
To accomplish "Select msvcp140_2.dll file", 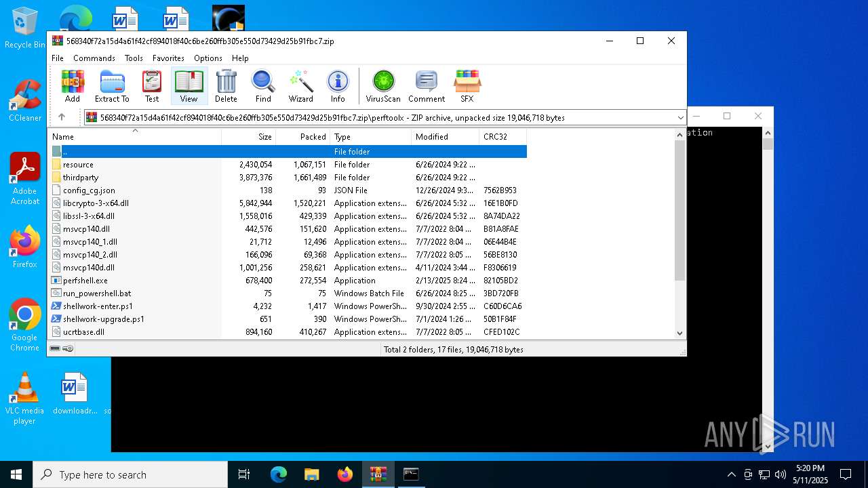I will (x=289, y=255).
